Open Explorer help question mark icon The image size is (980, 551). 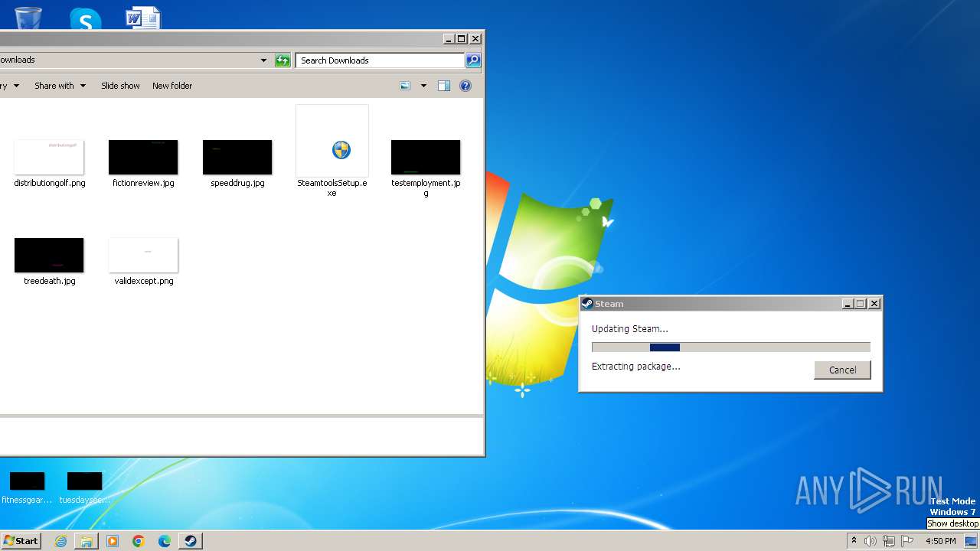465,86
